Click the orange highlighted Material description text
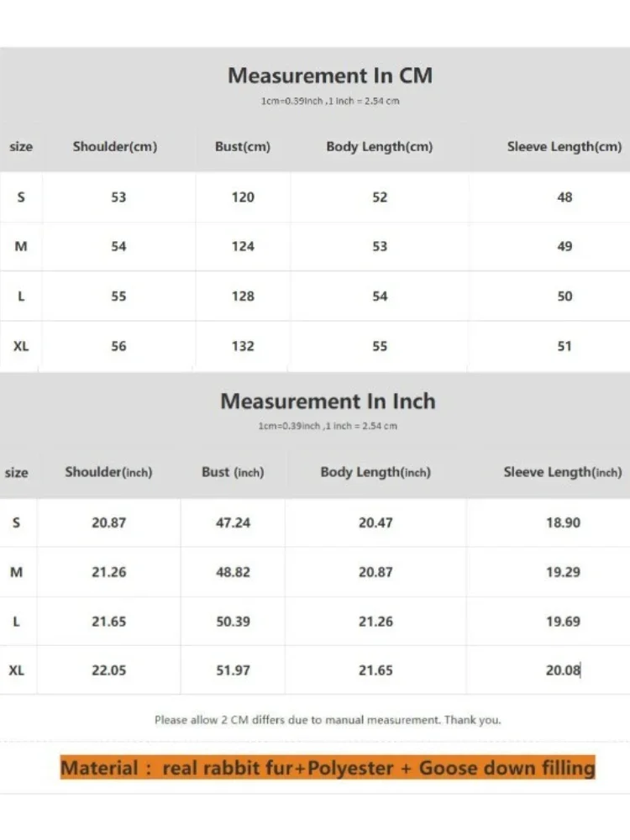This screenshot has width=630, height=840. 328,768
